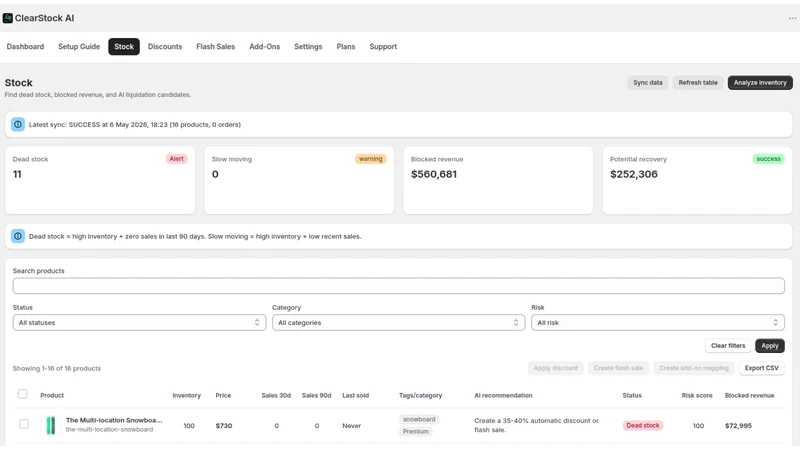Screen dimensions: 800x450
Task: Open The Multi-location Snowboard product name
Action: tap(114, 420)
